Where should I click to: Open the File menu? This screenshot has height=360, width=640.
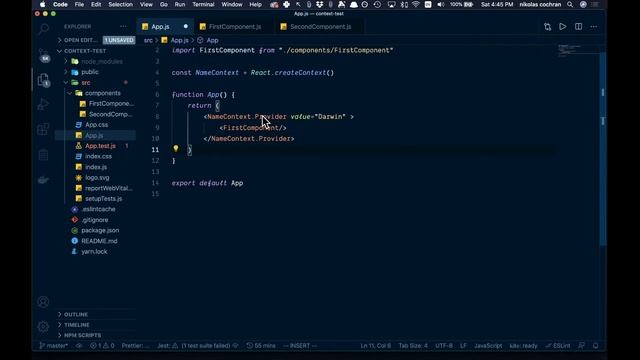point(79,4)
